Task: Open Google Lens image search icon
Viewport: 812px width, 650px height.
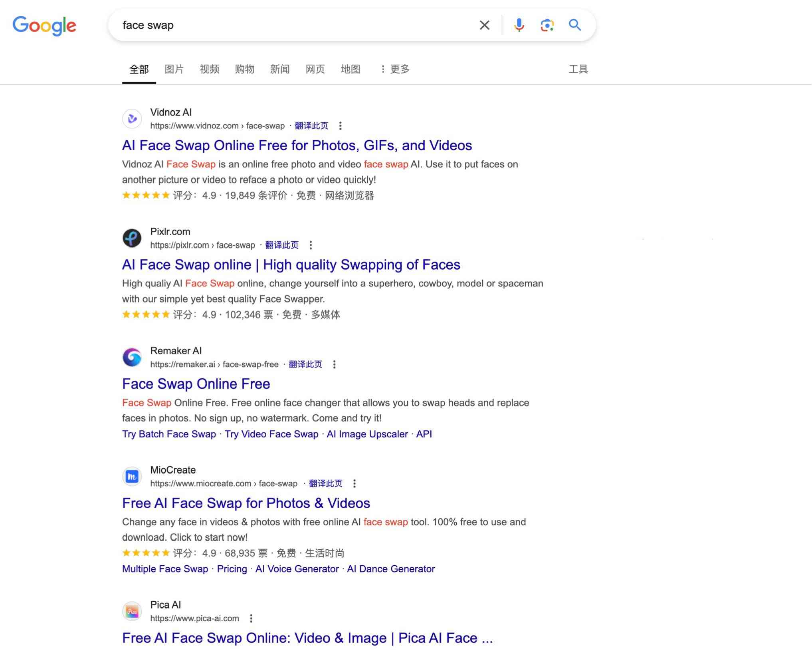Action: pos(547,25)
